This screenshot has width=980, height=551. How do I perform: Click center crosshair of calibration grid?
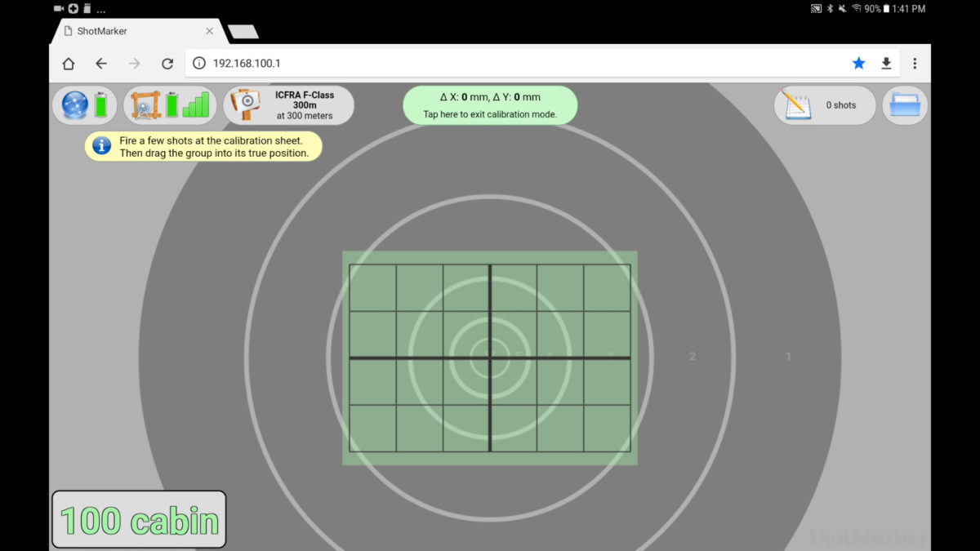click(x=490, y=358)
